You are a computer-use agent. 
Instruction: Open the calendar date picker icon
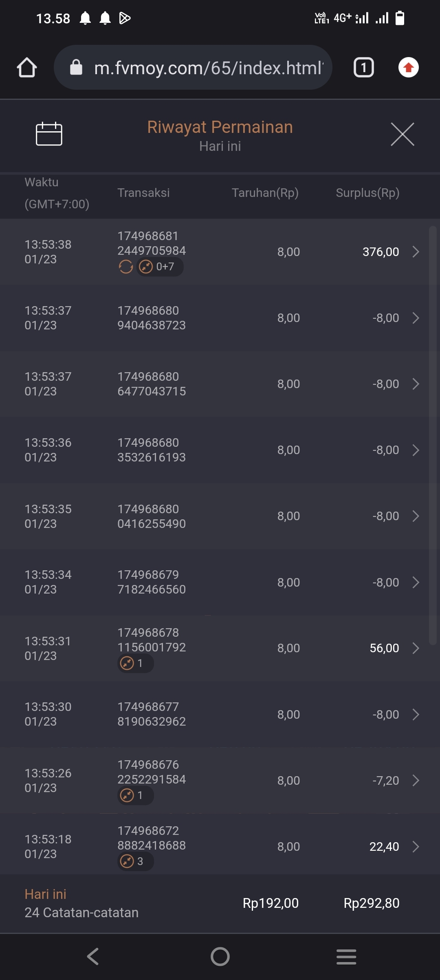(49, 134)
